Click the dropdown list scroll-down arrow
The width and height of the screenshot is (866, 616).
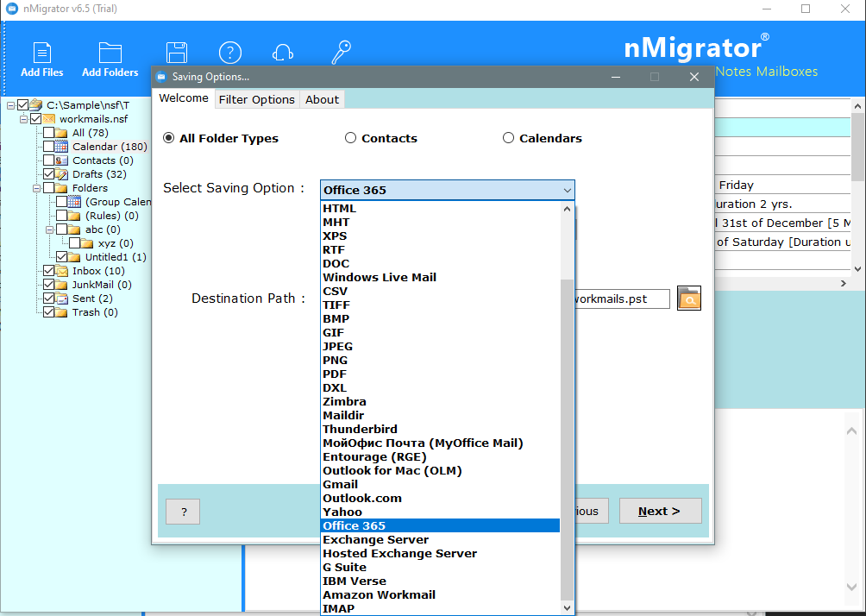pos(567,607)
